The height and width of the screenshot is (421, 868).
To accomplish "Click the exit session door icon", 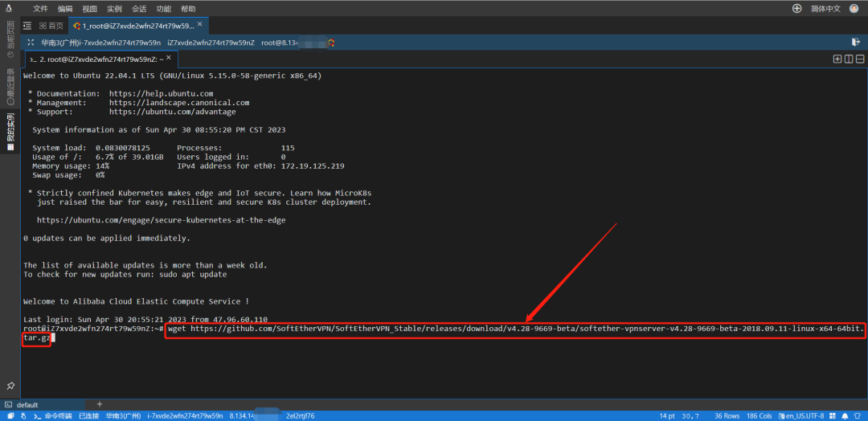I will [x=856, y=42].
